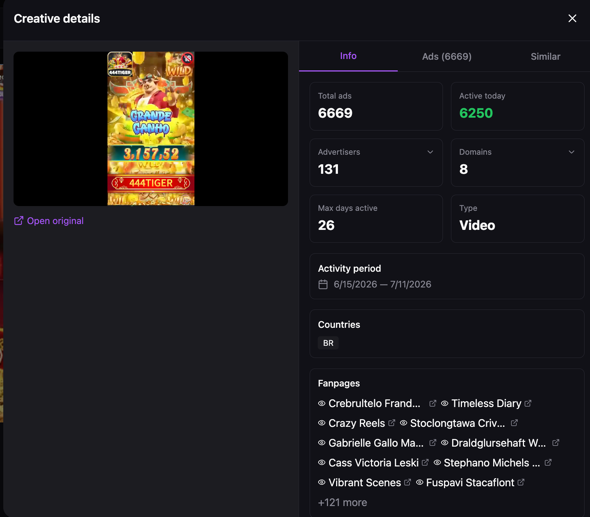This screenshot has width=590, height=517.
Task: Open external link icon next to Timeless Diary
Action: point(528,403)
